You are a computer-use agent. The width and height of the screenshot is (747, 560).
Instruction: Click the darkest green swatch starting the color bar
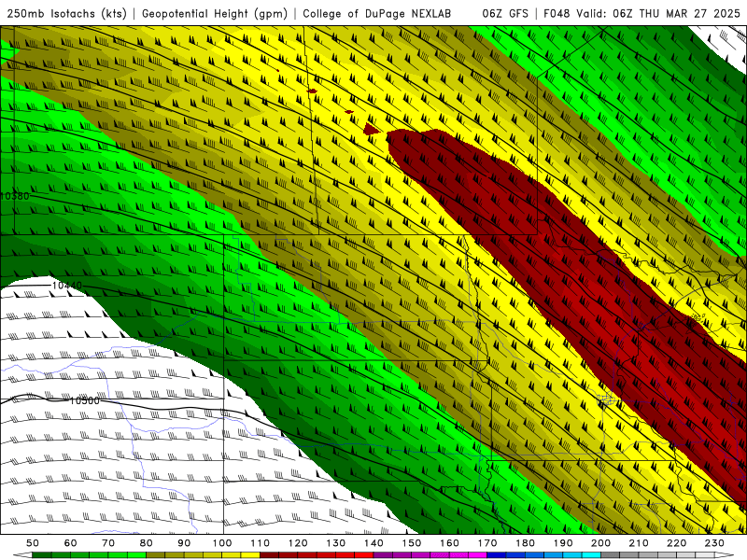tap(42, 555)
